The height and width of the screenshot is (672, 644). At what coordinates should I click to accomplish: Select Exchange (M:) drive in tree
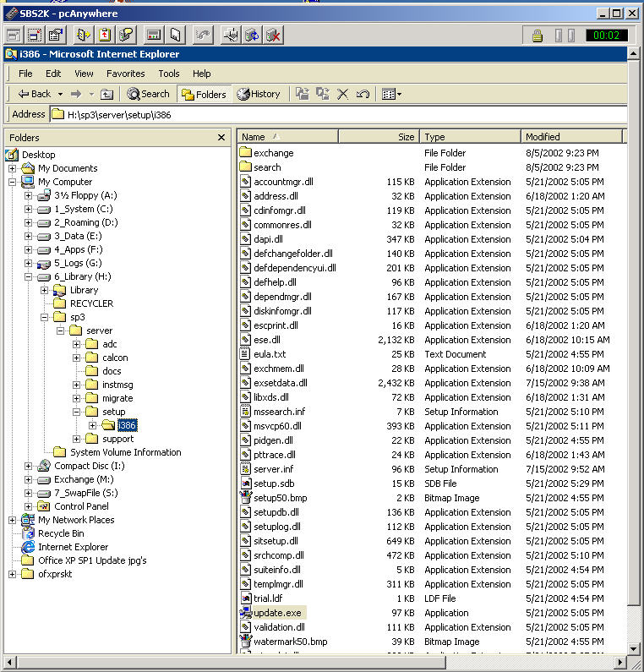[x=84, y=479]
